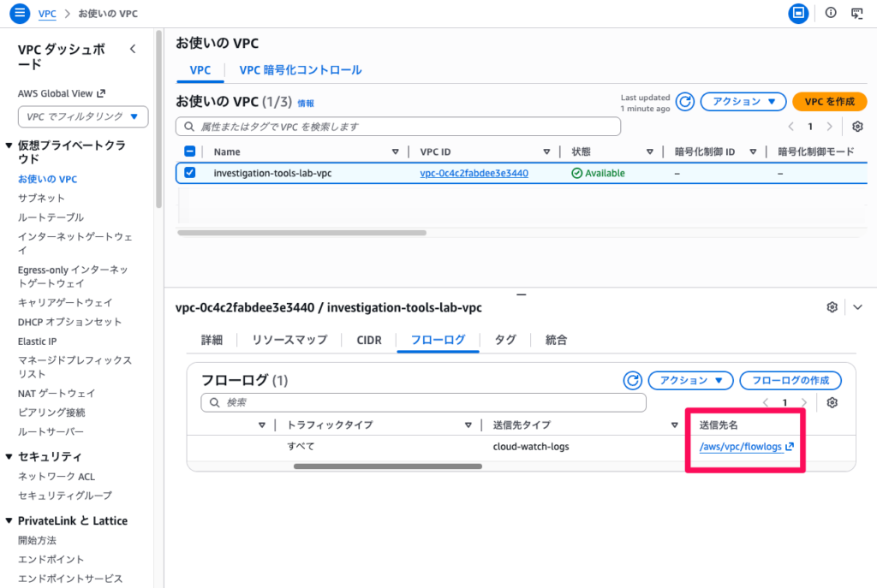This screenshot has width=877, height=588.
Task: Refresh the VPC list table
Action: tap(685, 102)
